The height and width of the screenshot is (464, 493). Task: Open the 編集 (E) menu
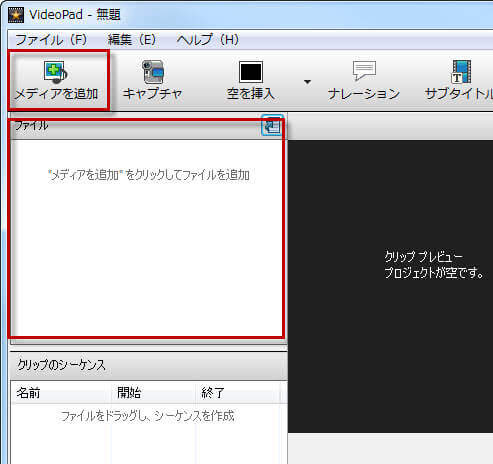click(132, 40)
